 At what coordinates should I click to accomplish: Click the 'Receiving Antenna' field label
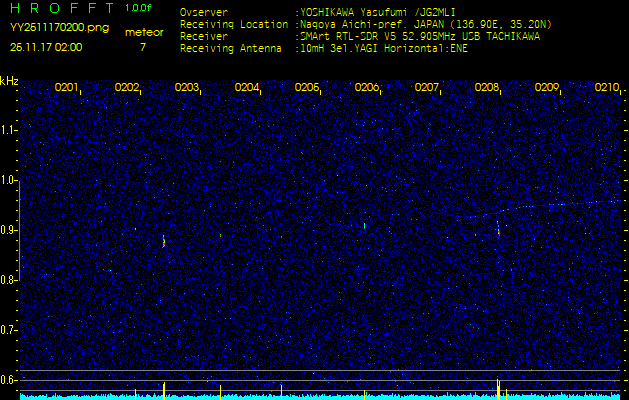(231, 49)
